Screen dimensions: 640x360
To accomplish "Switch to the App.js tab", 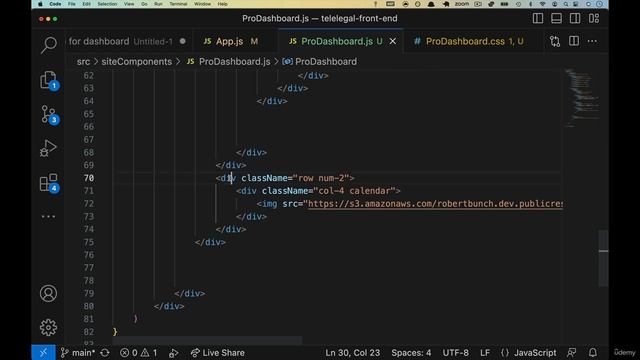I will point(231,41).
